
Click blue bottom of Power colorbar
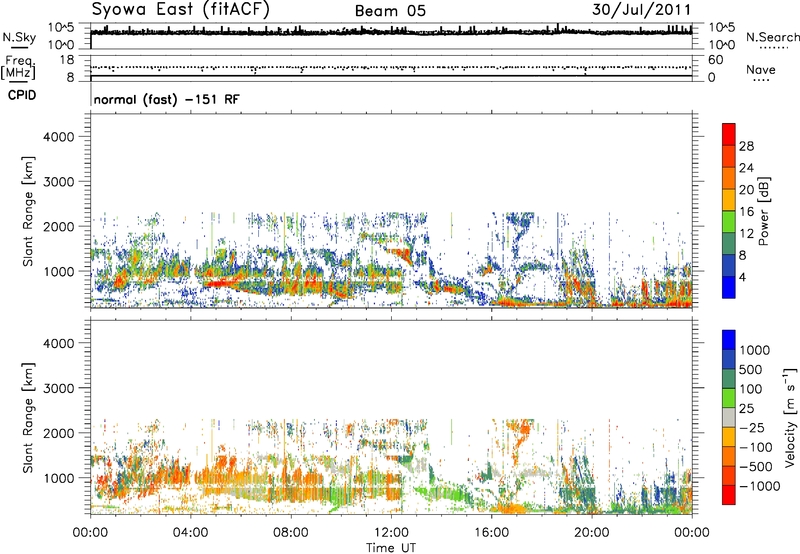pos(729,287)
